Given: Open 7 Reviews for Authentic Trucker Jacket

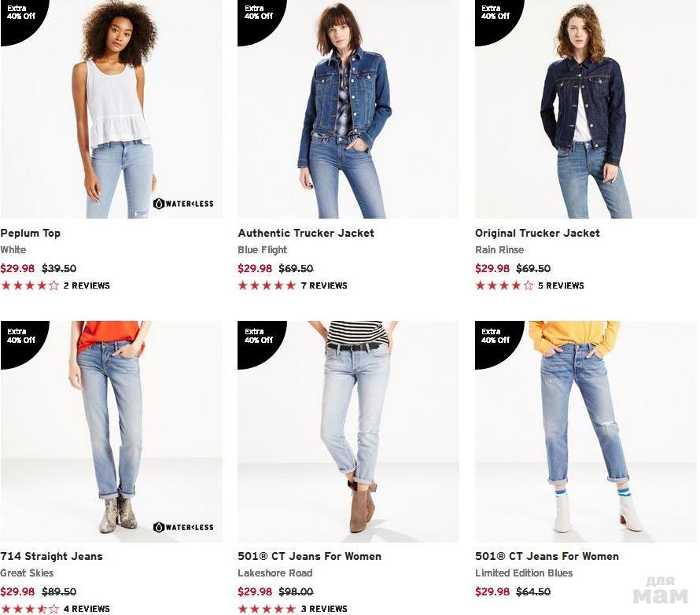Looking at the screenshot, I should (324, 285).
